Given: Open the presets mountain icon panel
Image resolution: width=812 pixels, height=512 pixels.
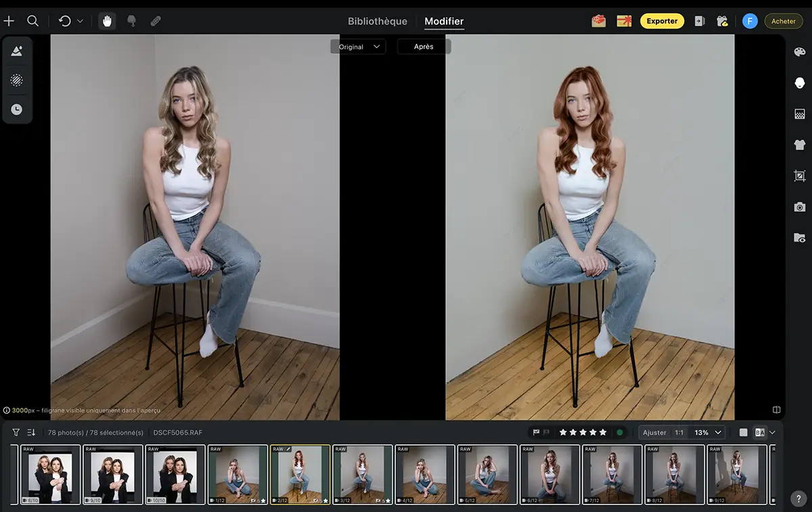Looking at the screenshot, I should pyautogui.click(x=17, y=51).
